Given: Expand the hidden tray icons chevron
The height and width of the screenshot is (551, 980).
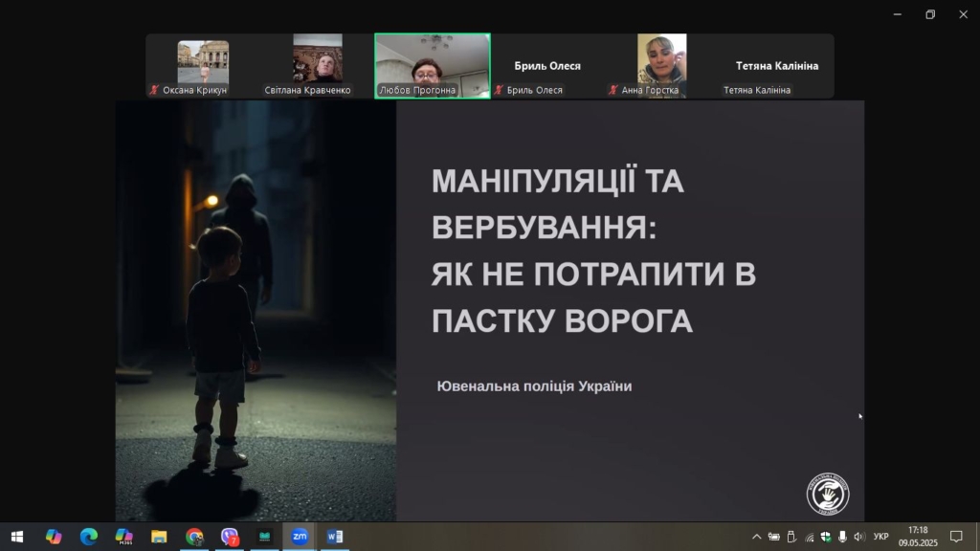Looking at the screenshot, I should tap(757, 537).
